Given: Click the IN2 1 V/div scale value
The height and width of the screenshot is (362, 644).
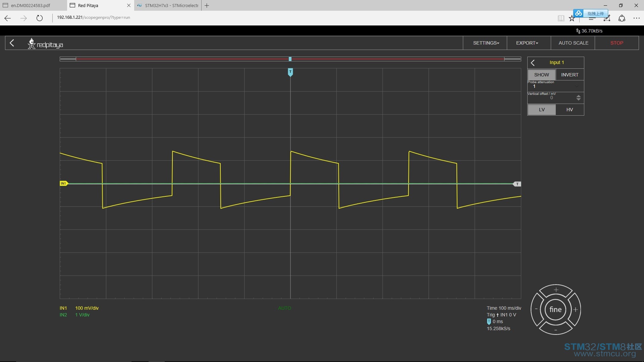Looking at the screenshot, I should [x=82, y=315].
